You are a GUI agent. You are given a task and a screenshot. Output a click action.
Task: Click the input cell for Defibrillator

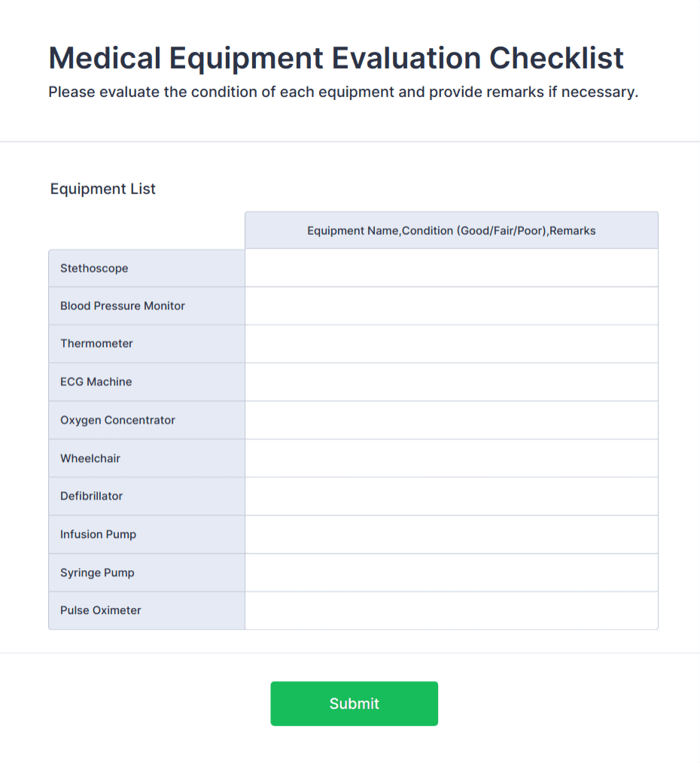pyautogui.click(x=451, y=496)
